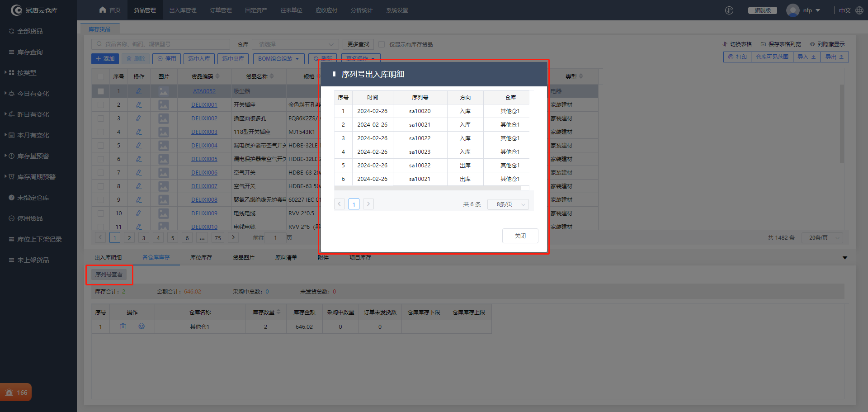Image resolution: width=868 pixels, height=412 pixels.
Task: Click the edit pencil for item DELIXI002
Action: click(x=139, y=118)
